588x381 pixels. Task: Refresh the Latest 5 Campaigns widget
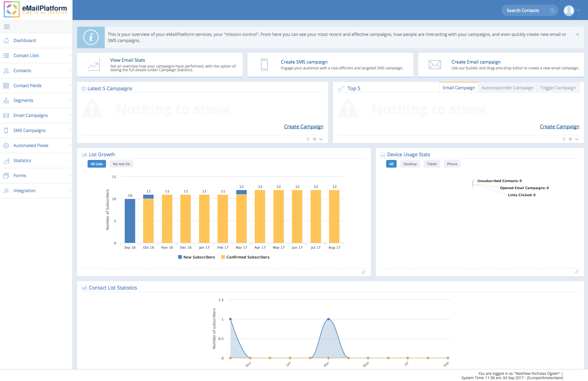[308, 139]
